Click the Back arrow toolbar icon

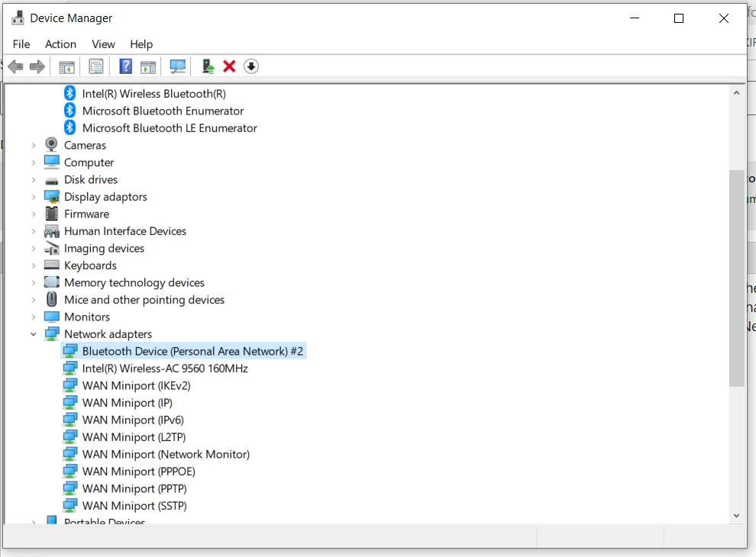click(x=15, y=67)
